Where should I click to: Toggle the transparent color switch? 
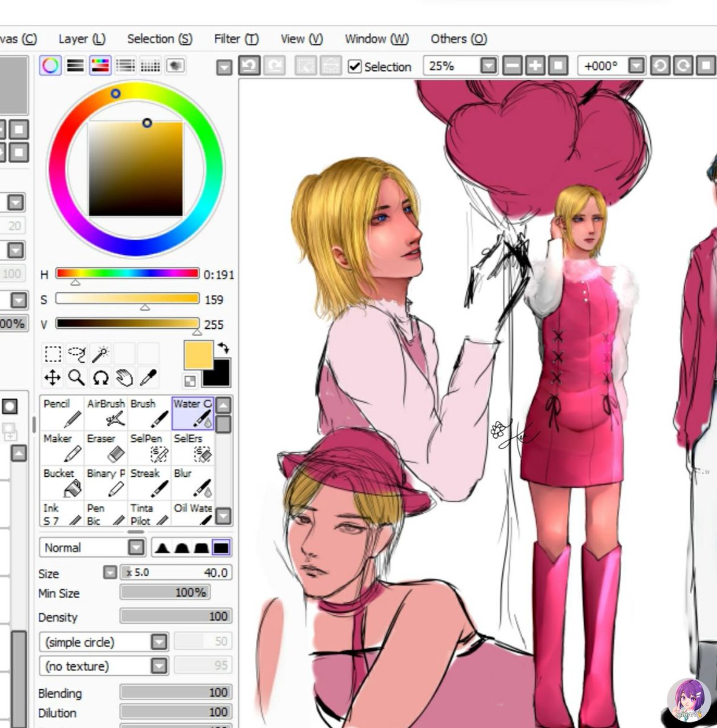point(190,381)
